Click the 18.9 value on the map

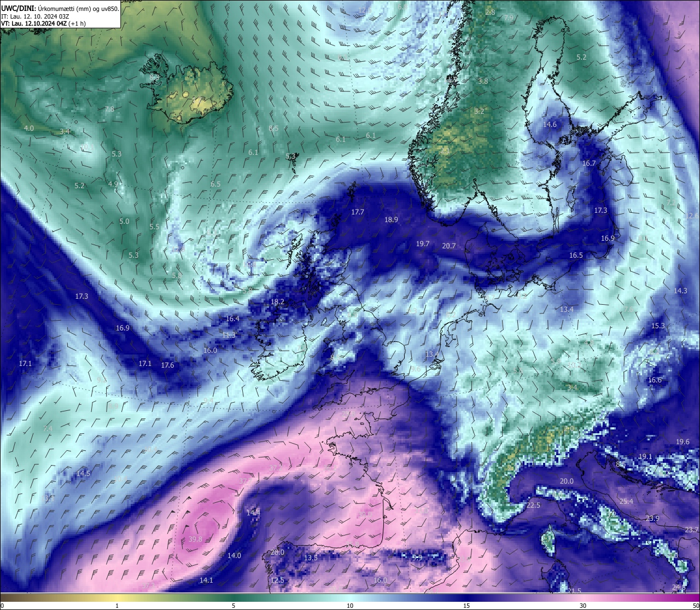[391, 219]
